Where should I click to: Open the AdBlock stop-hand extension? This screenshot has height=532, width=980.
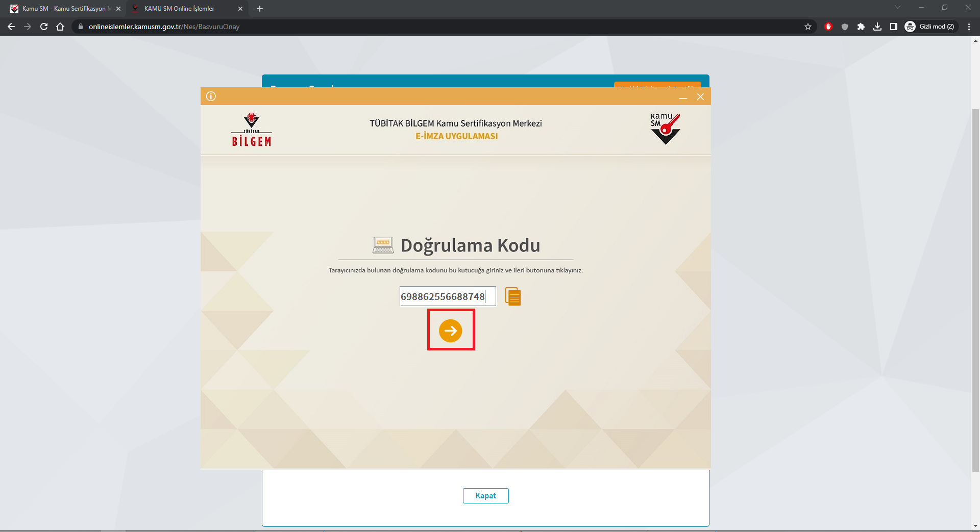click(828, 27)
